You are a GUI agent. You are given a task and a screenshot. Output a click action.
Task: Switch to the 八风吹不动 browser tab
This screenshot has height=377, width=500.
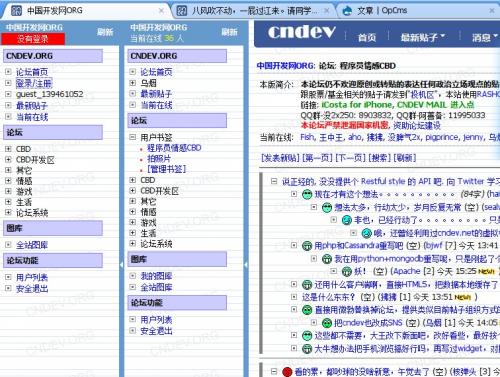click(253, 11)
